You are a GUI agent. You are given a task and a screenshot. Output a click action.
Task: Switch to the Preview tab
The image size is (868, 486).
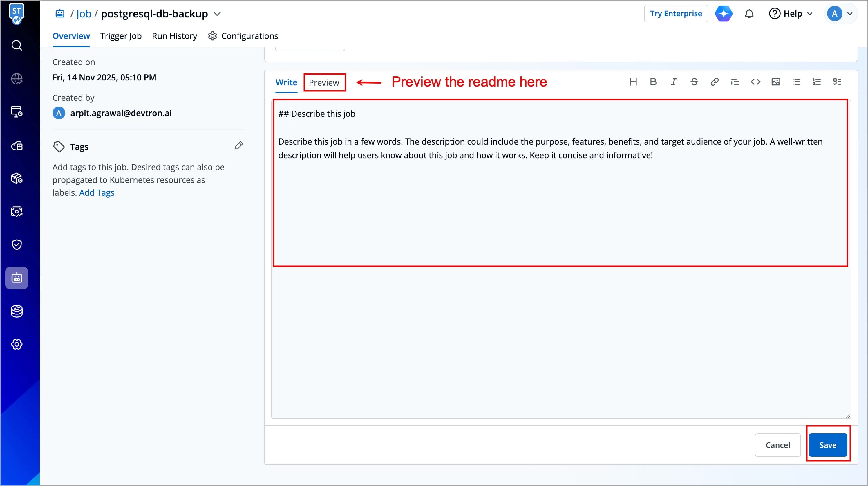[x=324, y=83]
